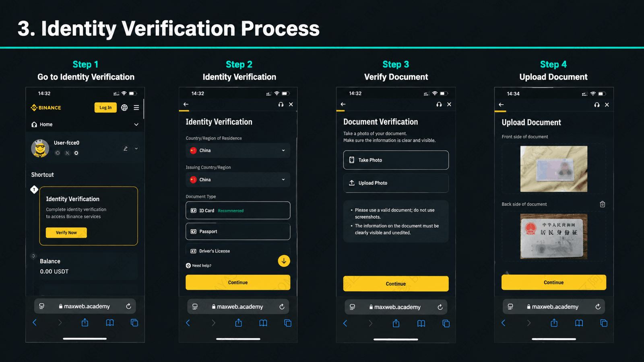Tap the back arrow in Step 3 screen

point(343,104)
